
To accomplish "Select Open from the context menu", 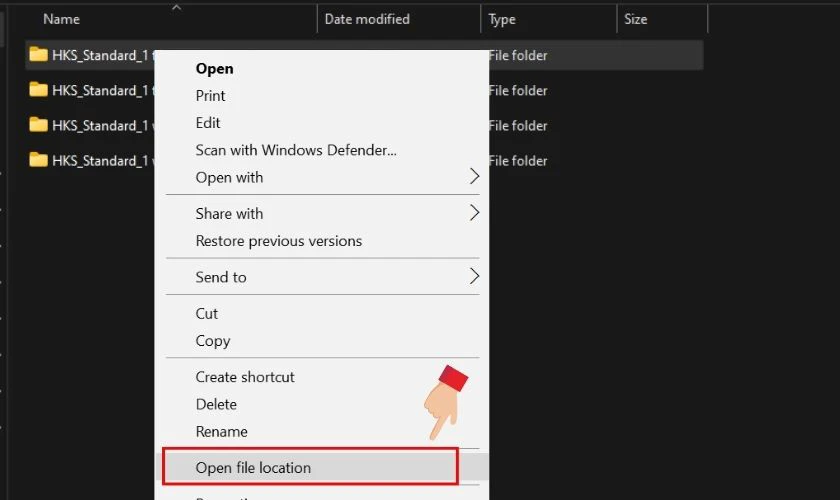I will click(x=214, y=69).
